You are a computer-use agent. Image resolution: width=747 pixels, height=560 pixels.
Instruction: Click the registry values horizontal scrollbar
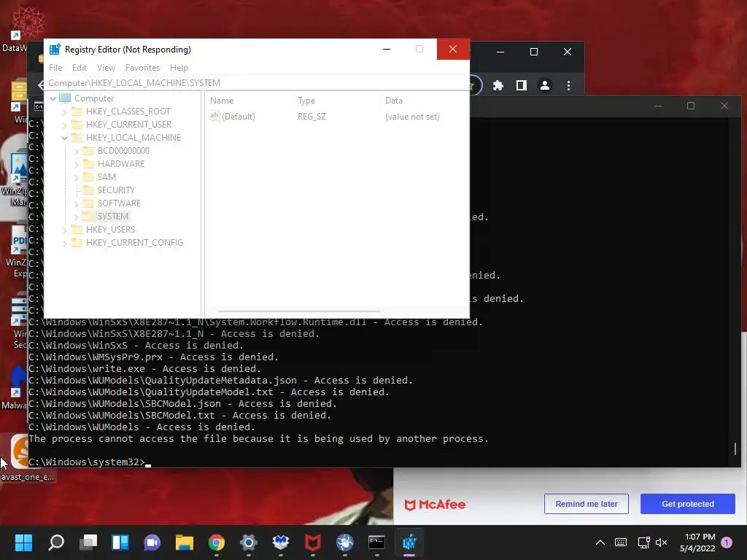coord(298,311)
